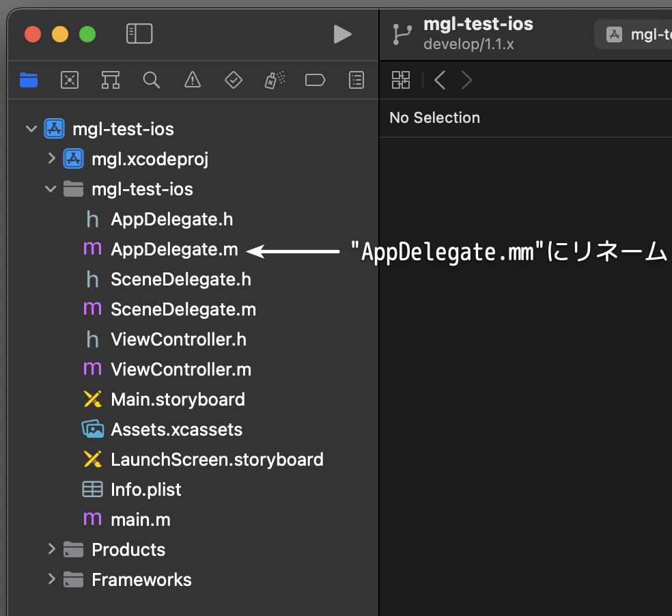672x616 pixels.
Task: Open the Symbol navigator
Action: pyautogui.click(x=111, y=80)
